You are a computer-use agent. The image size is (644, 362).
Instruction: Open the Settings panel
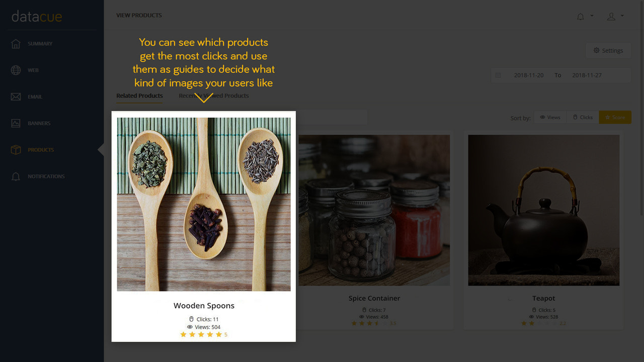608,50
